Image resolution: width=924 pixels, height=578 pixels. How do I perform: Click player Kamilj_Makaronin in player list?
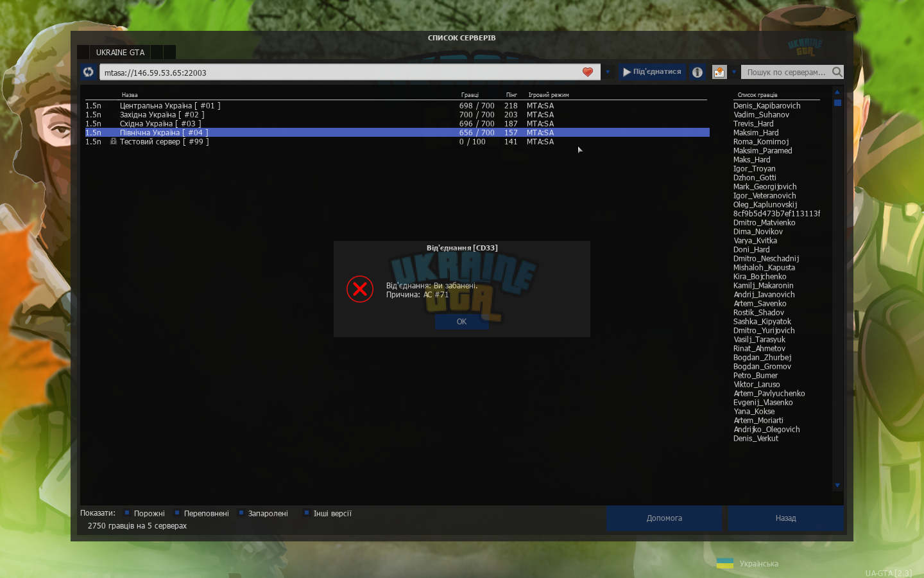[764, 285]
